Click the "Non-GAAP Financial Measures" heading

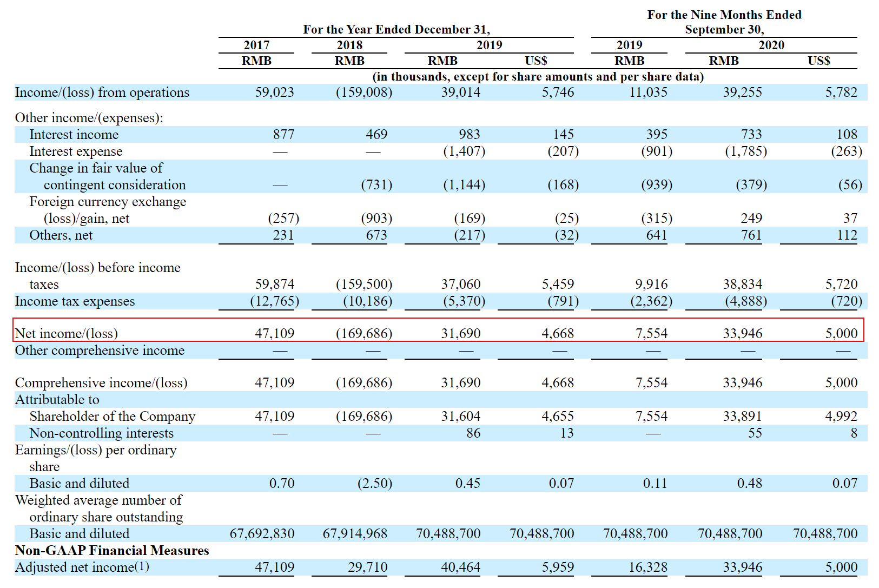(112, 550)
